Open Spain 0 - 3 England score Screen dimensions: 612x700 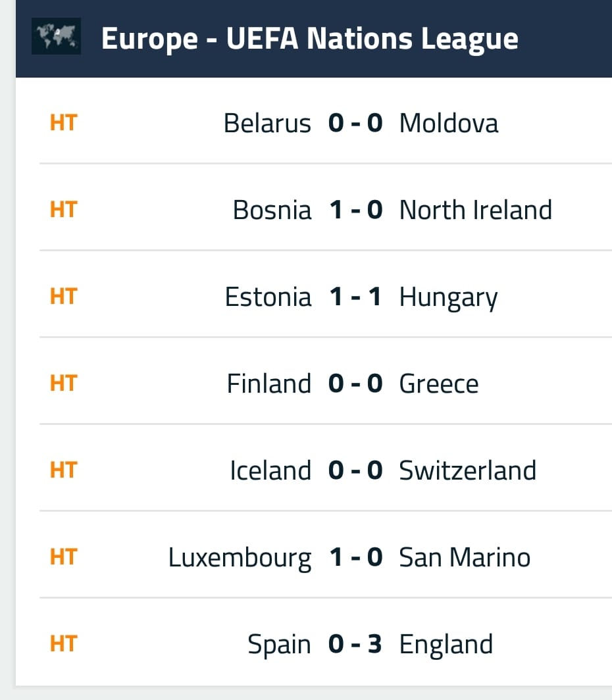pos(355,643)
